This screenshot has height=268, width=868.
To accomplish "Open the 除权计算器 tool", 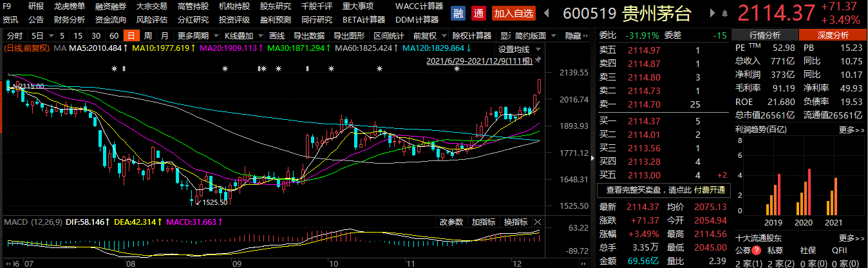I will (472, 35).
